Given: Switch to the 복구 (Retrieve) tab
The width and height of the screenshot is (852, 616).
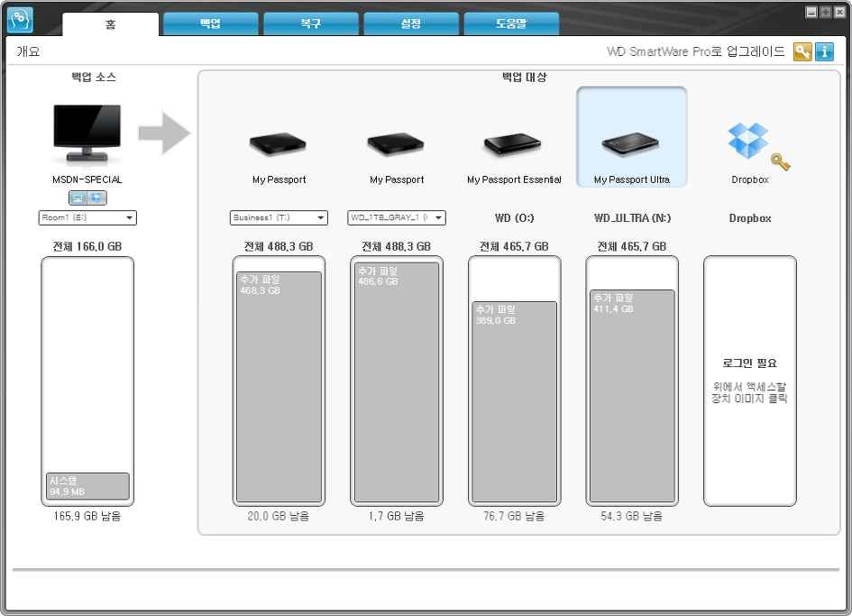Looking at the screenshot, I should (x=311, y=24).
